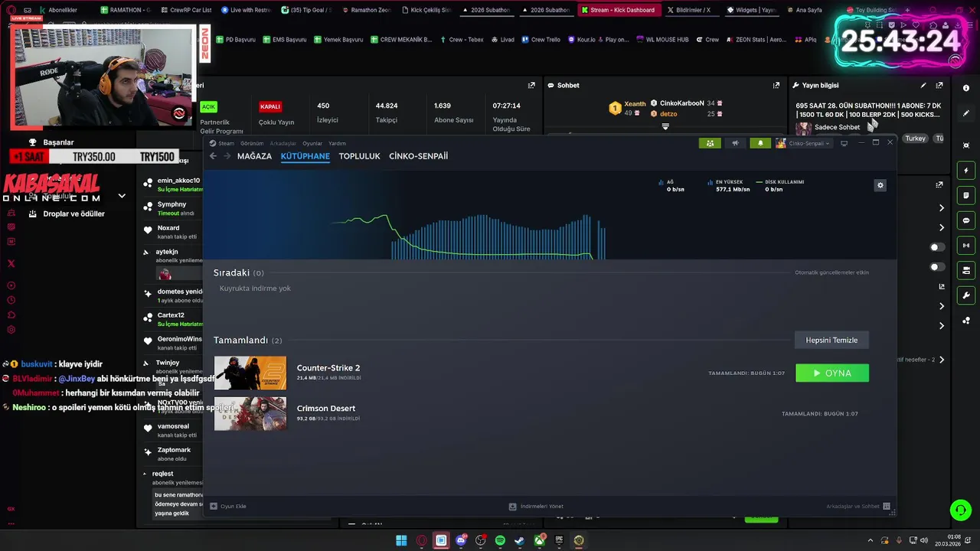Click Oyun Ekle at bottom left

(228, 506)
